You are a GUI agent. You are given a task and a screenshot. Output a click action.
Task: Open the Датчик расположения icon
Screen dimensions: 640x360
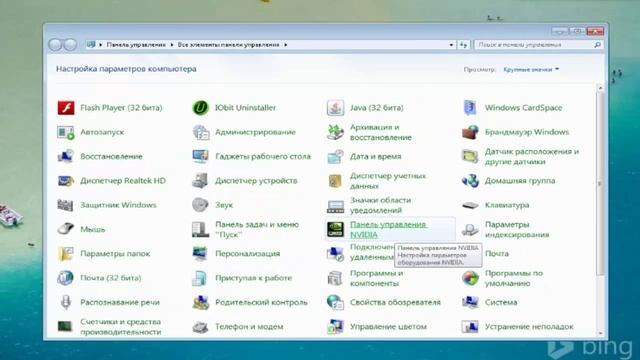coord(470,156)
